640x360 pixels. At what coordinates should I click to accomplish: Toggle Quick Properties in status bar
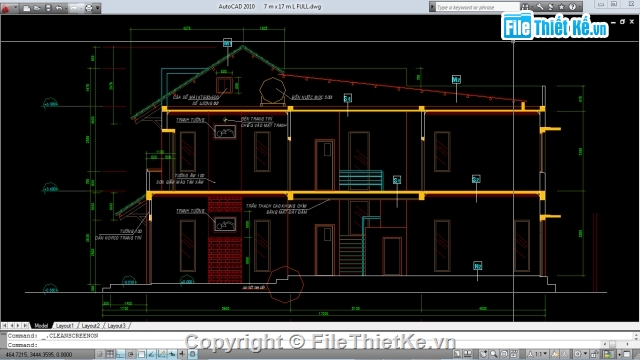(x=193, y=354)
